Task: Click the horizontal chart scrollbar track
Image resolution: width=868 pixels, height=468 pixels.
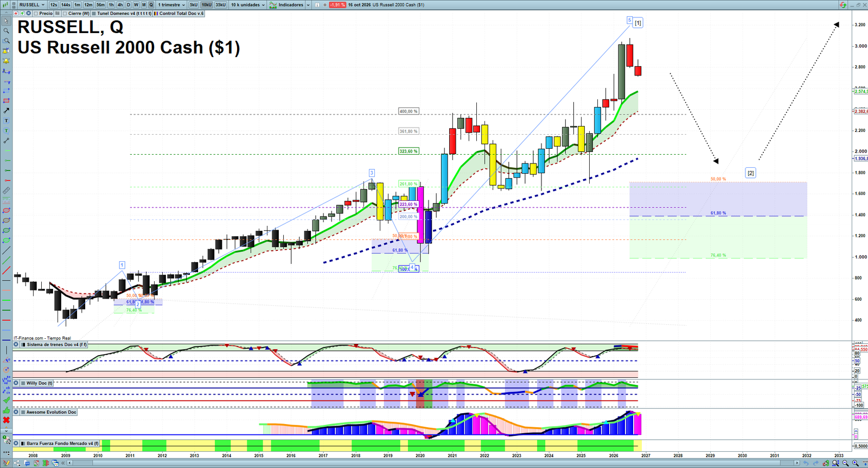Action: click(x=433, y=463)
